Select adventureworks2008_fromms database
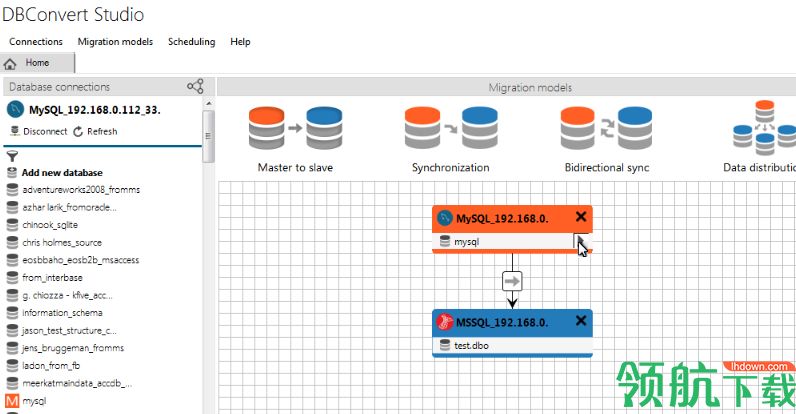Image resolution: width=796 pixels, height=414 pixels. pyautogui.click(x=81, y=190)
